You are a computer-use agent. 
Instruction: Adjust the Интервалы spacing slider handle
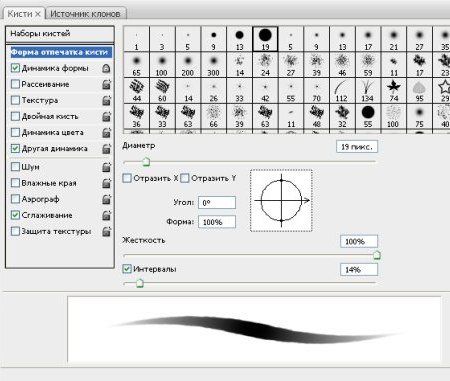140,283
